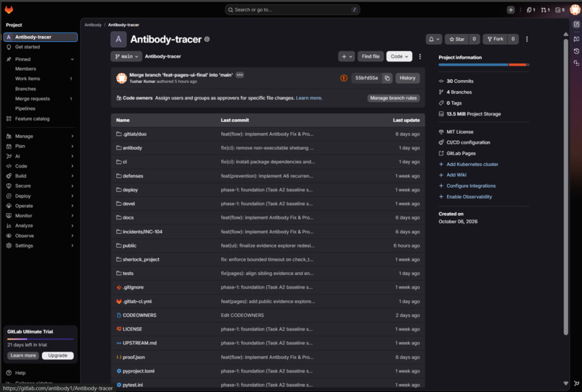This screenshot has height=392, width=582.
Task: Open the incidents/INC-104 folder
Action: point(142,232)
